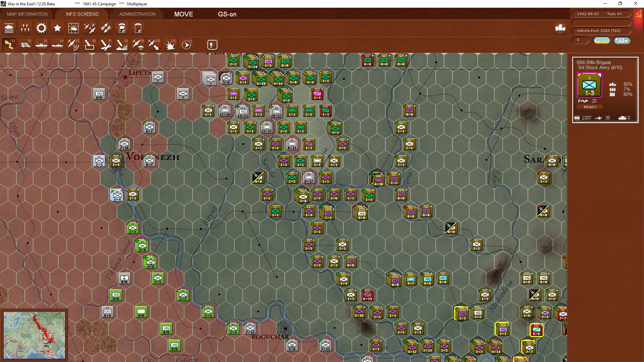Click the clear weather wheat field indicator
This screenshot has width=644, height=362.
(601, 41)
